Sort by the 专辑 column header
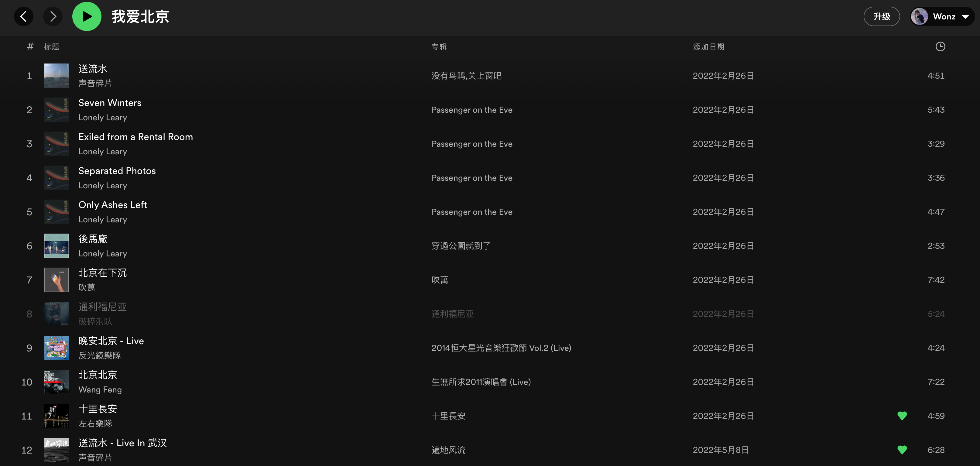The image size is (980, 466). point(439,46)
